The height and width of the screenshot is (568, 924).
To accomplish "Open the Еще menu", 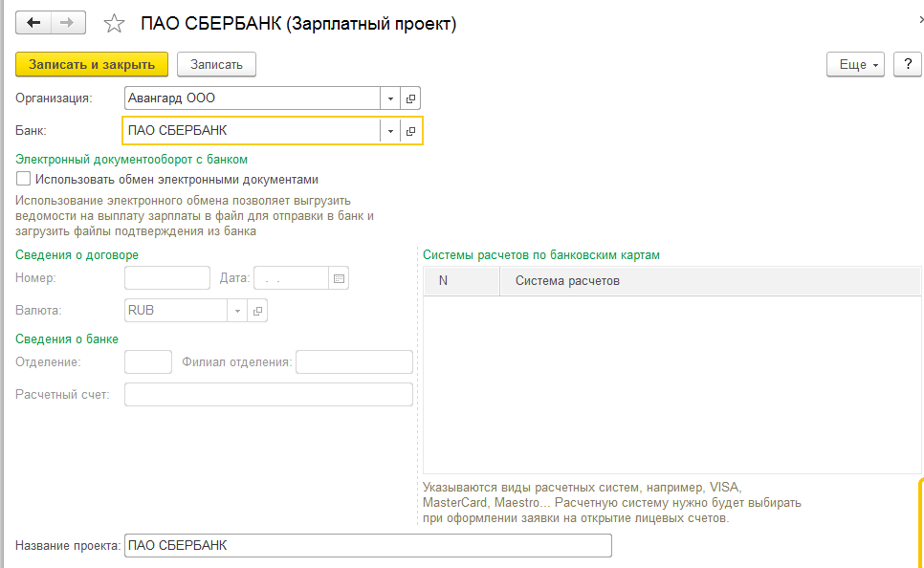I will pos(856,64).
